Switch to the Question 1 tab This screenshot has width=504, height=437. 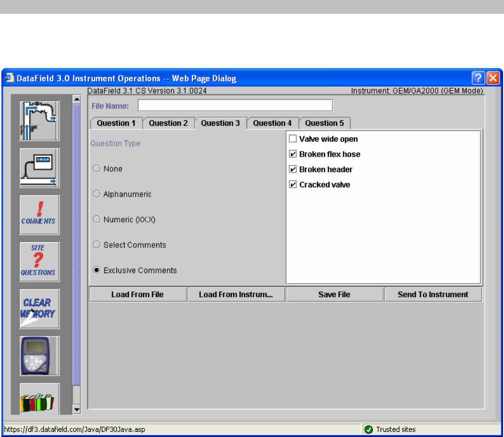(x=116, y=123)
